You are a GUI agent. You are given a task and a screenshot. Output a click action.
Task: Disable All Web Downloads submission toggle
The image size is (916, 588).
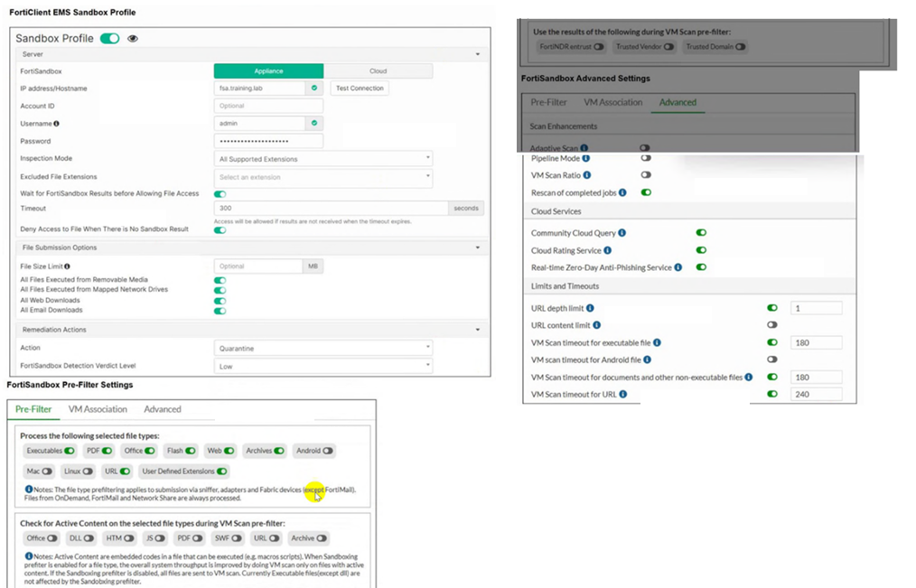[x=220, y=301]
